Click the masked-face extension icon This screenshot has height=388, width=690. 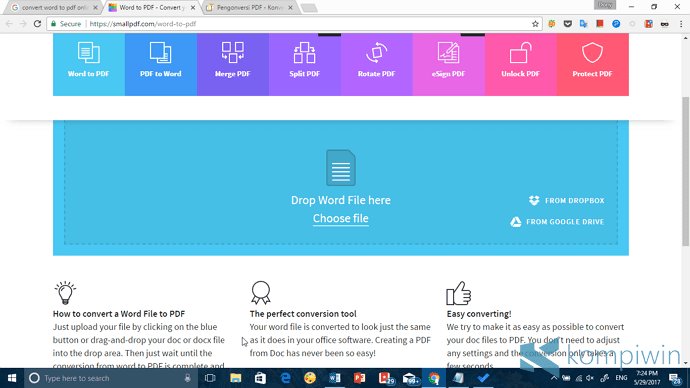pyautogui.click(x=664, y=24)
